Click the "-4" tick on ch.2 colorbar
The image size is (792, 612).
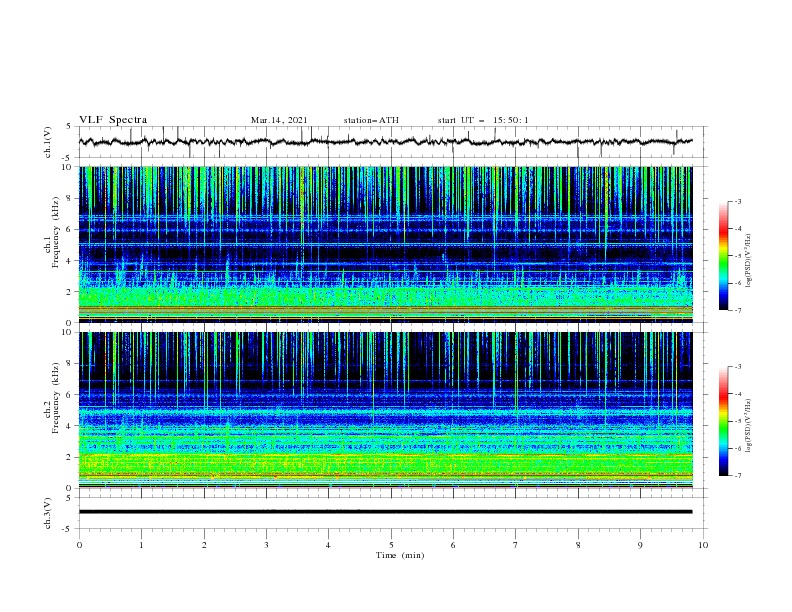pos(737,394)
